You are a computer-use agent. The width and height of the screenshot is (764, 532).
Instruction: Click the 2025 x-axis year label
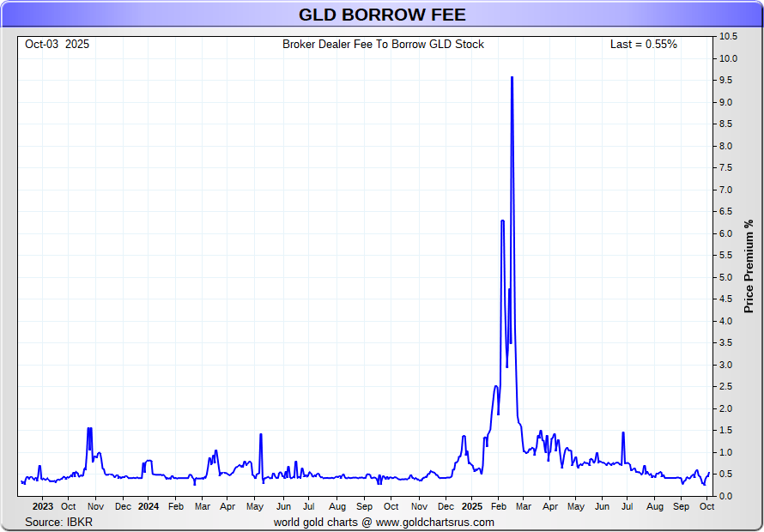tap(471, 506)
